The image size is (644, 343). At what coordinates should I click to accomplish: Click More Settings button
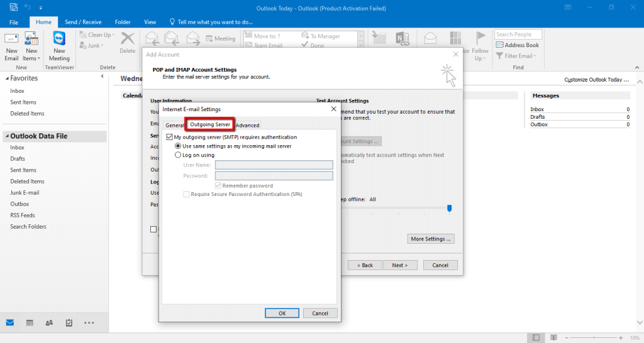431,239
